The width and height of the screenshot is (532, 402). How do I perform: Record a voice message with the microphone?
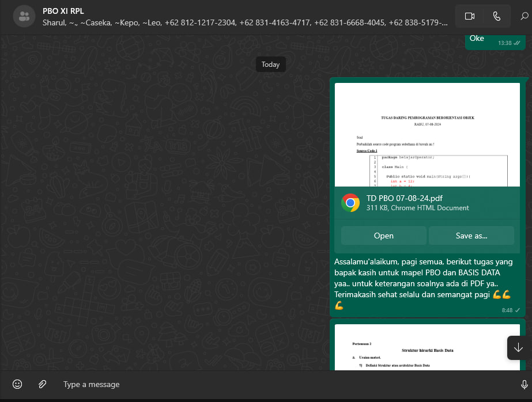tap(524, 384)
